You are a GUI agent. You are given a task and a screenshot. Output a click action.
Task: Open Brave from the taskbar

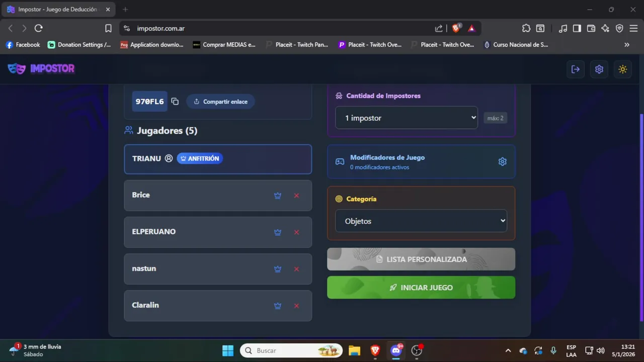pos(375,350)
